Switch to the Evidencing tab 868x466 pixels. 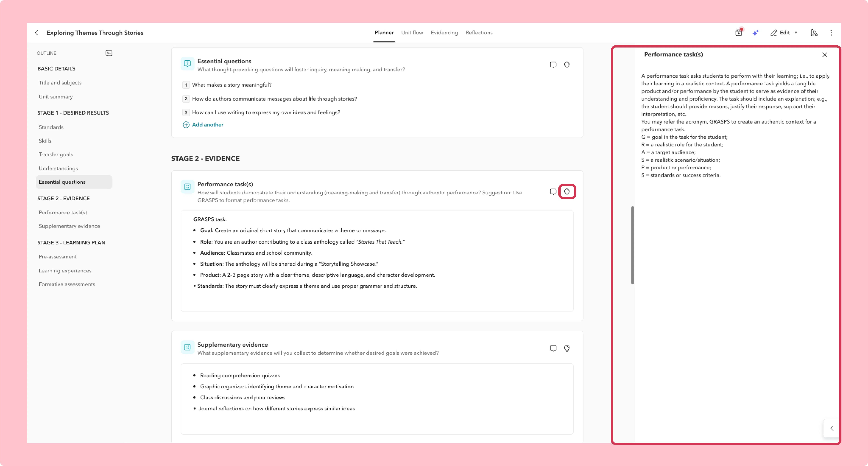tap(444, 33)
